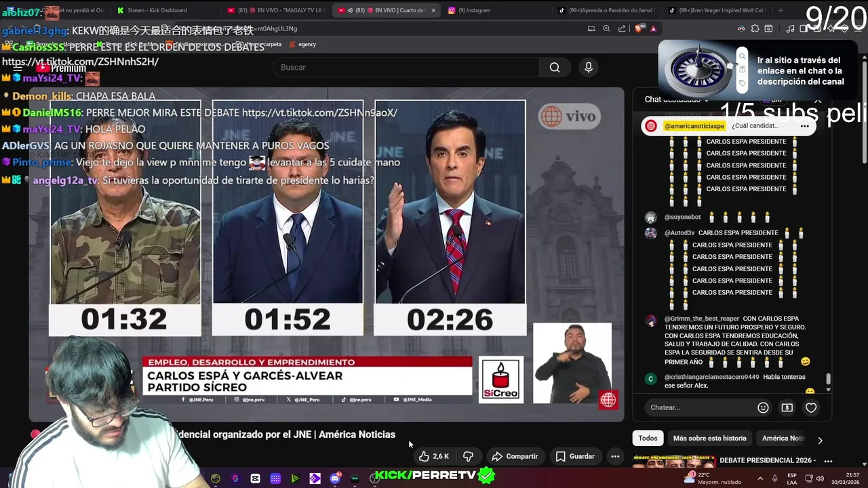This screenshot has width=868, height=488.
Task: Open the CapCut taskbar icon
Action: click(255, 479)
